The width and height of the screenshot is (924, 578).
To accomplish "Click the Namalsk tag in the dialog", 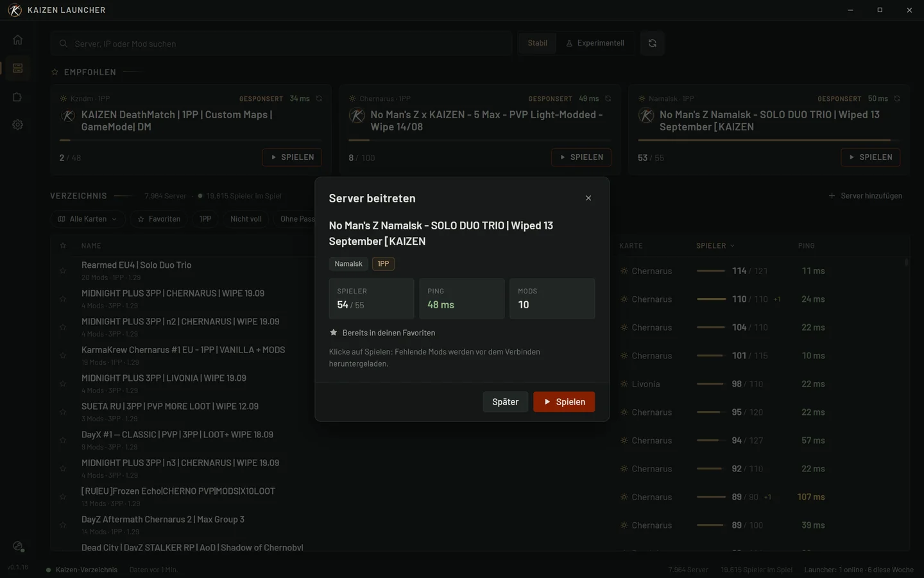I will point(348,264).
